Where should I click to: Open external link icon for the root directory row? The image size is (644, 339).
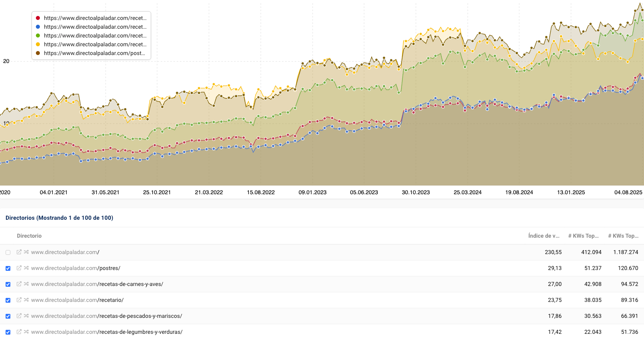pyautogui.click(x=19, y=252)
